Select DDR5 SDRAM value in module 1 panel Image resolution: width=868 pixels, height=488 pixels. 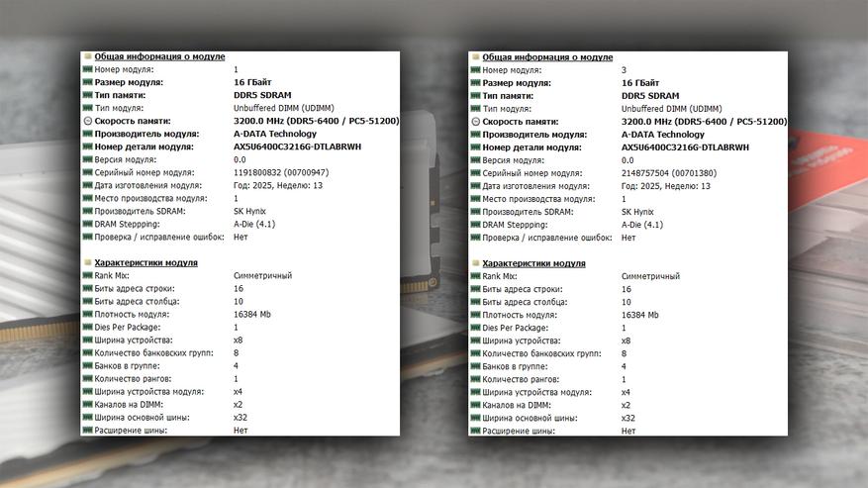click(262, 95)
